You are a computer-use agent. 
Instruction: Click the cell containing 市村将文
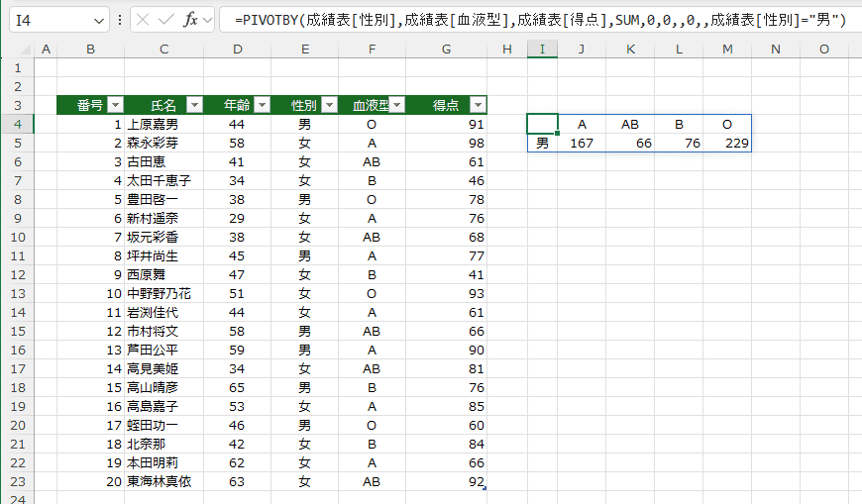coord(163,331)
